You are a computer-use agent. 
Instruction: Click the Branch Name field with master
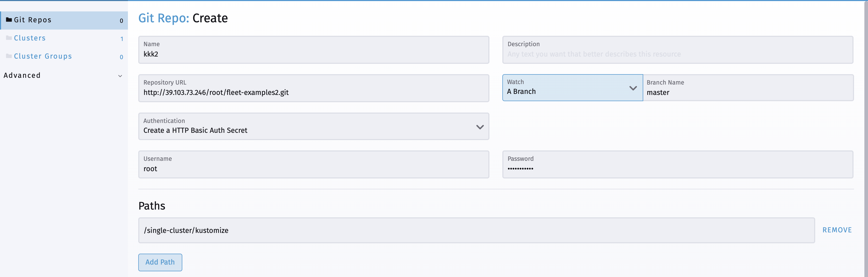(748, 88)
